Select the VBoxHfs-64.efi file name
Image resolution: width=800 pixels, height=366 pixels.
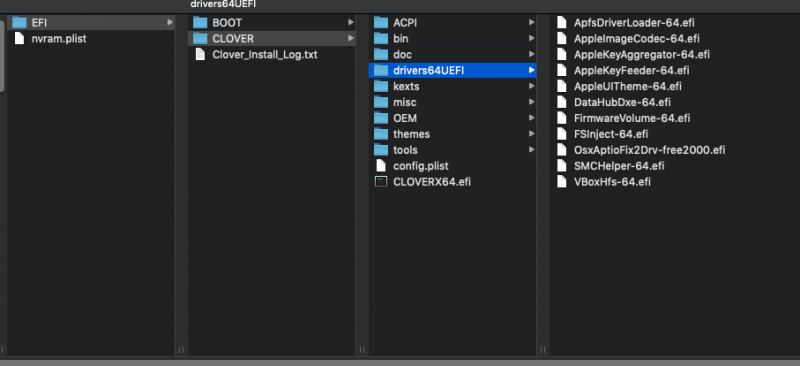coord(612,182)
